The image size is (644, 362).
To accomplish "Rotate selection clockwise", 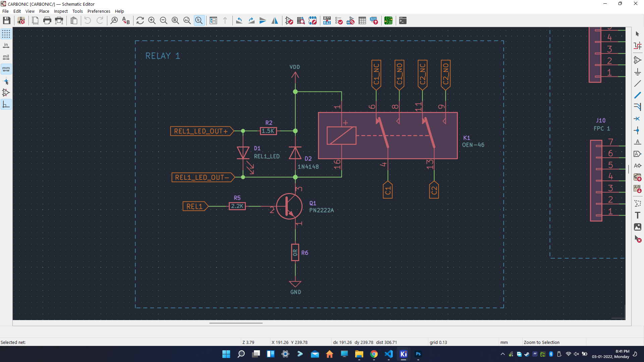I will pos(251,21).
